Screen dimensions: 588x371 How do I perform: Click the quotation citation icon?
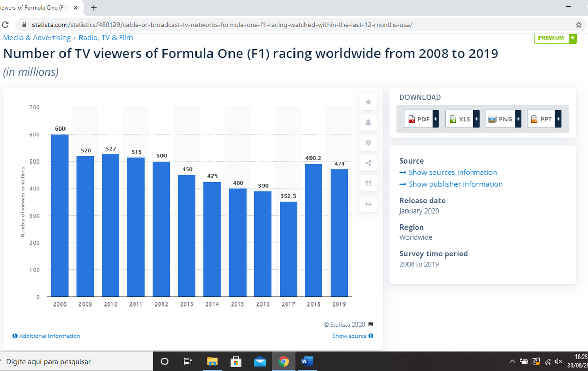[368, 183]
